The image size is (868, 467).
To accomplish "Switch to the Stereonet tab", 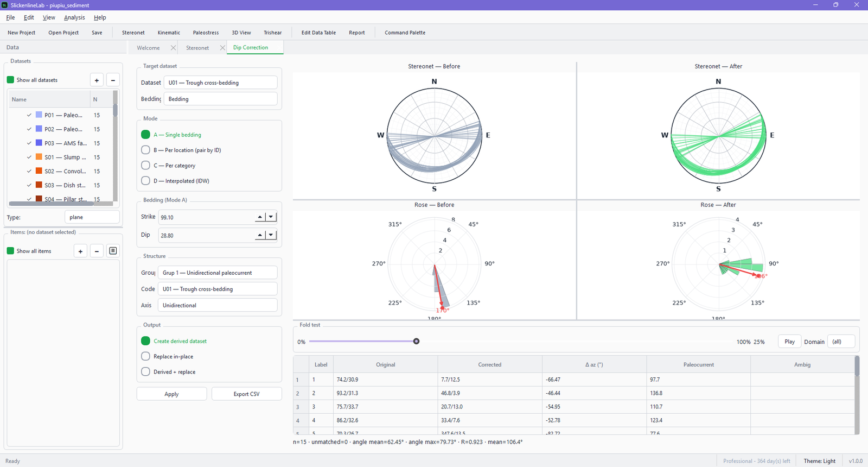I will (197, 48).
